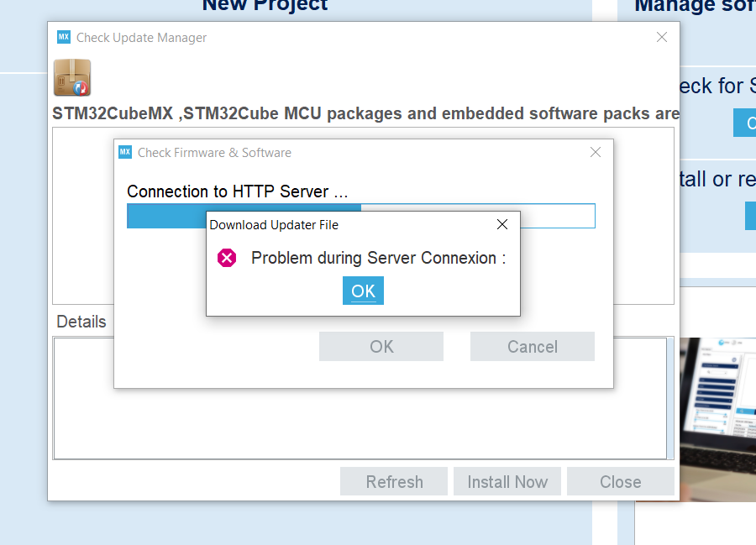756x545 pixels.
Task: Cancel the firmware and software check
Action: (x=533, y=347)
